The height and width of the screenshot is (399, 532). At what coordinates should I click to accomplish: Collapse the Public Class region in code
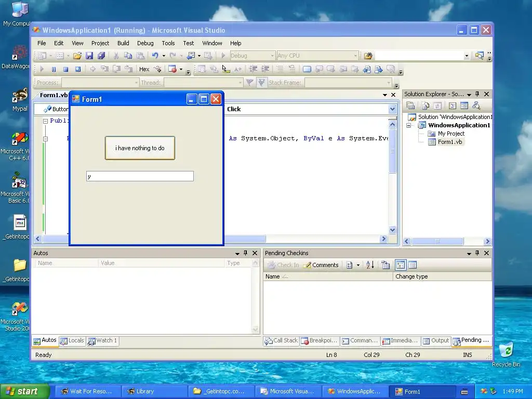click(45, 121)
